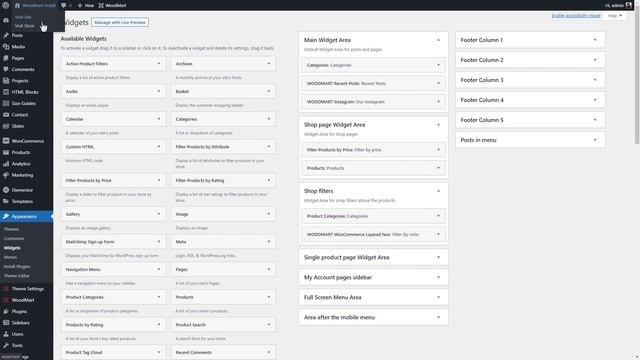Image resolution: width=640 pixels, height=360 pixels.
Task: Click the Users icon in sidebar
Action: tap(6, 334)
